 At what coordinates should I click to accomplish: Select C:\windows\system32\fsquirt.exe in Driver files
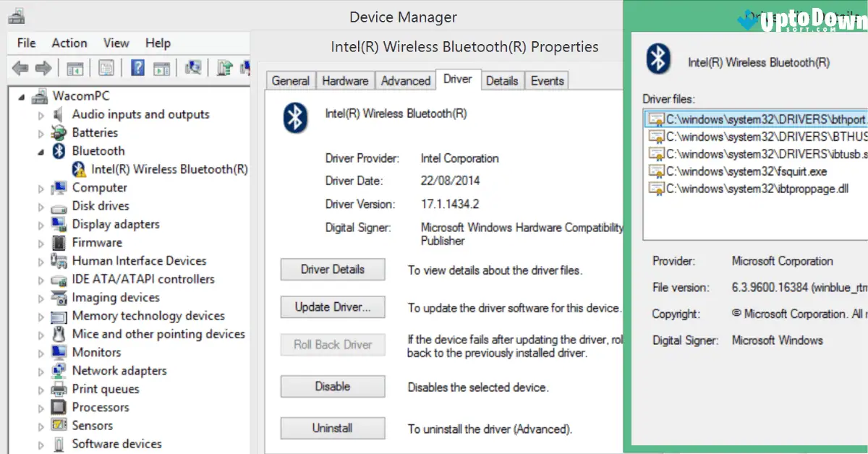[752, 171]
